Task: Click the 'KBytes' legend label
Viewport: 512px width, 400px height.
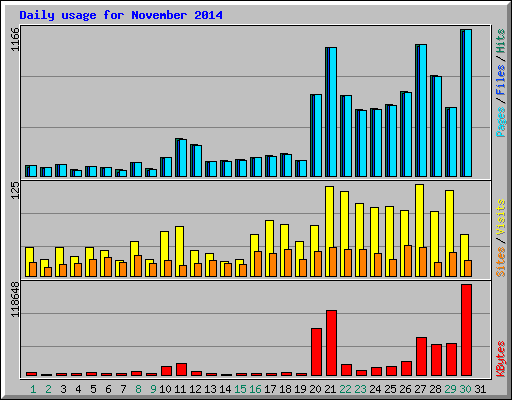Action: click(500, 359)
